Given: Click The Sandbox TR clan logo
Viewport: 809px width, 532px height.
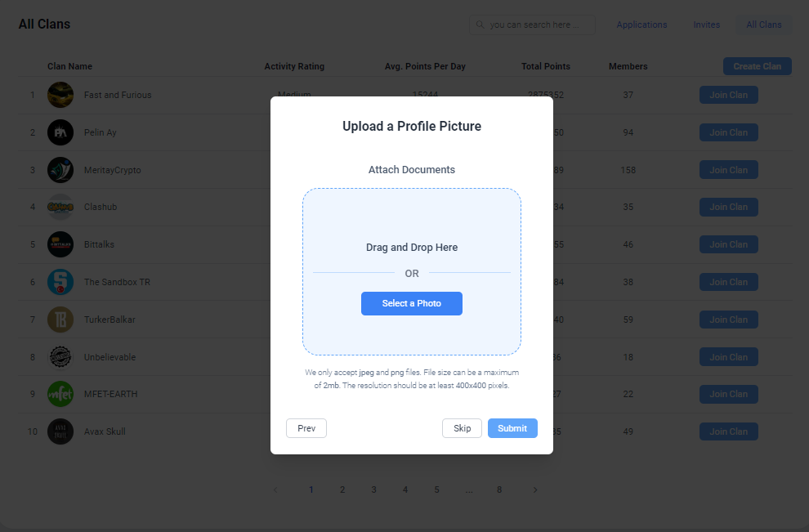Looking at the screenshot, I should (x=60, y=282).
